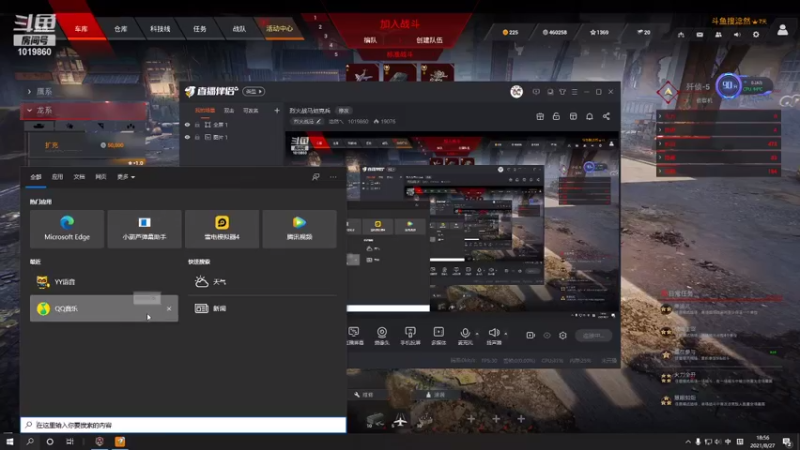Expand the 鹰系 category in game

(84, 91)
